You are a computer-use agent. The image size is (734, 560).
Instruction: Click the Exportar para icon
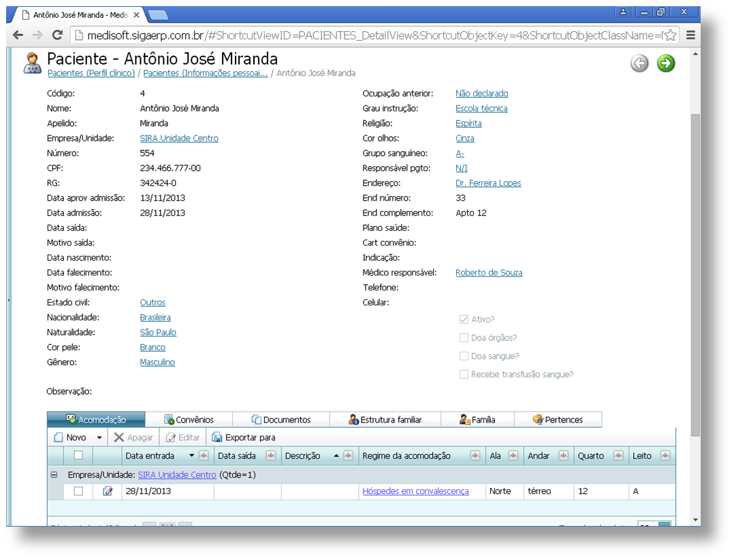(x=217, y=438)
